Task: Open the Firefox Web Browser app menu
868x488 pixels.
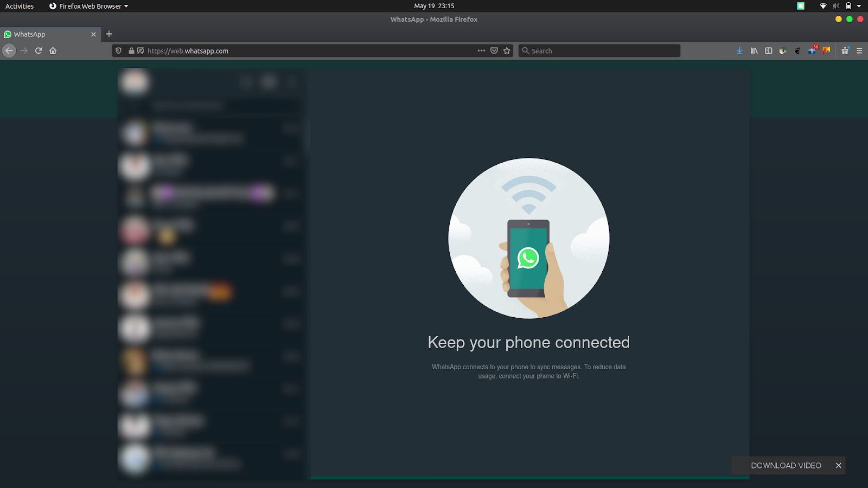Action: (x=88, y=6)
